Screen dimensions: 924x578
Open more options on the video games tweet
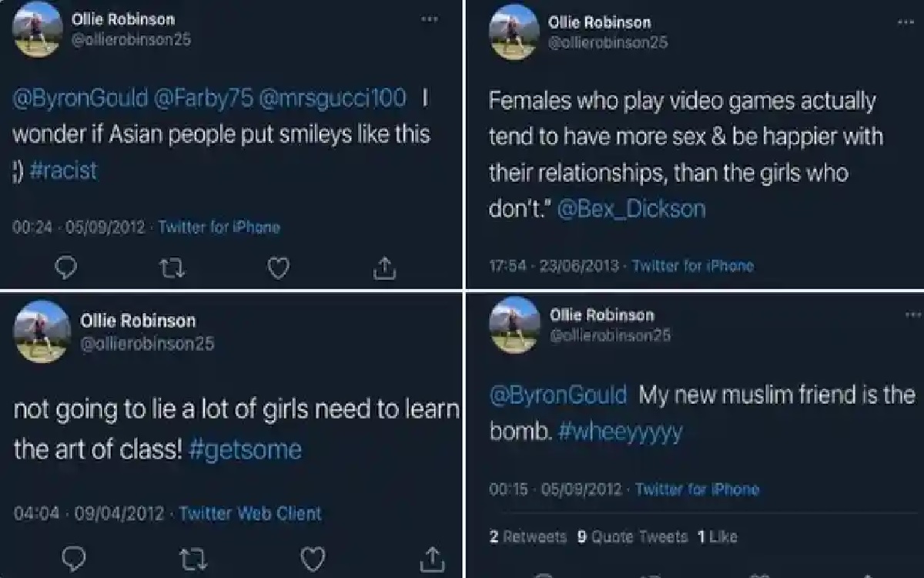906,22
